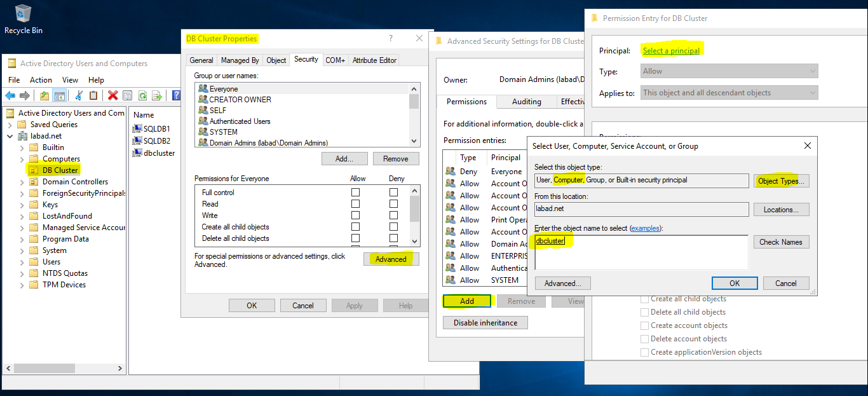Screen dimensions: 868x396
Task: Open the Applies to dropdown
Action: pos(813,92)
